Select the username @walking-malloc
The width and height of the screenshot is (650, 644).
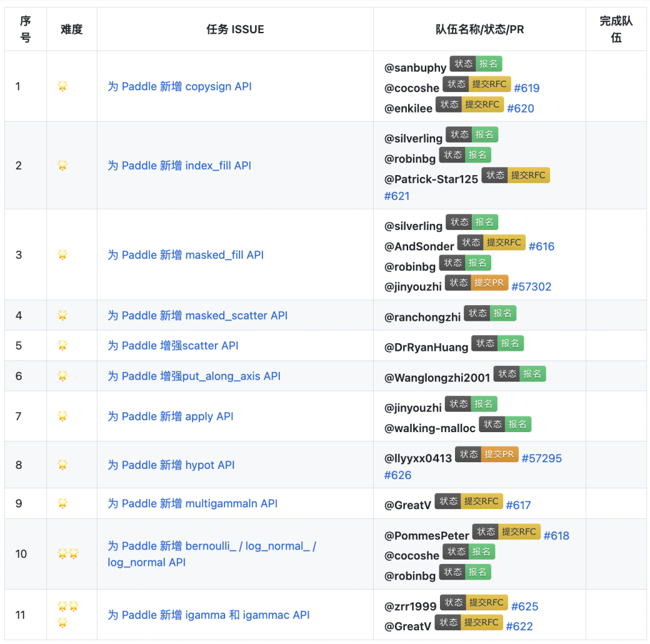(x=430, y=429)
